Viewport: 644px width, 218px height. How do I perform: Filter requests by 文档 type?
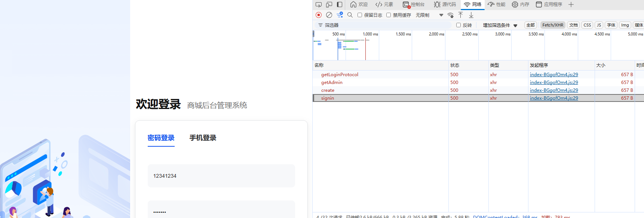click(573, 25)
